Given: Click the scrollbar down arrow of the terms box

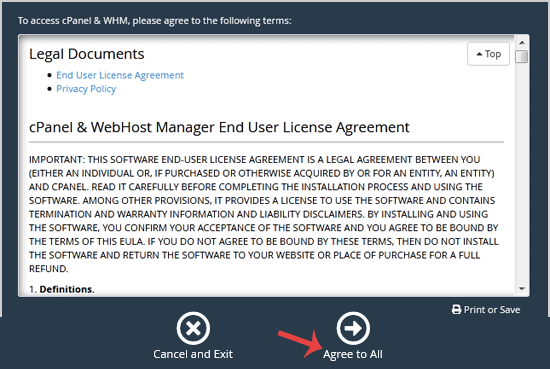Looking at the screenshot, I should tap(522, 289).
